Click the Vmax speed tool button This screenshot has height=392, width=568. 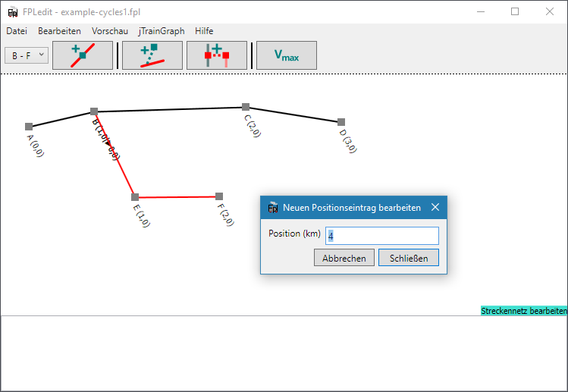click(x=287, y=55)
